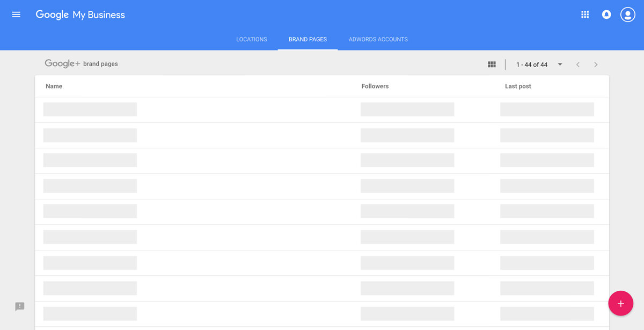Click the Google+ brand pages heading

pos(81,63)
